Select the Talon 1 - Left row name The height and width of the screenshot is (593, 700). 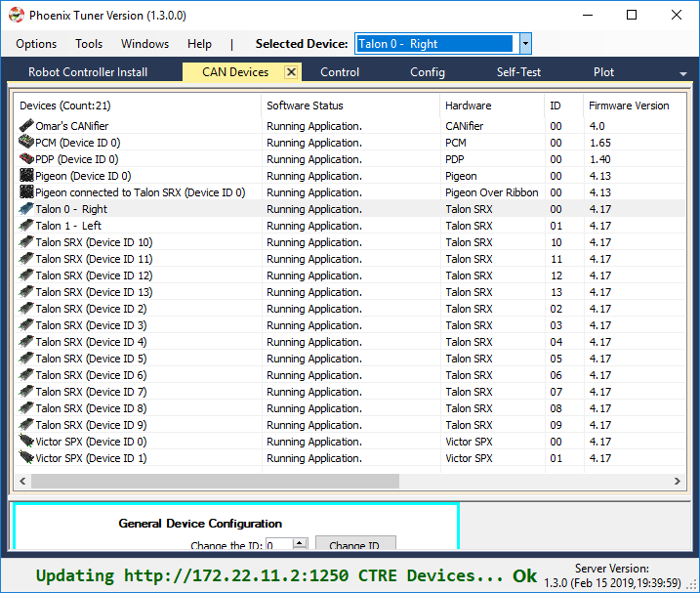tap(68, 226)
